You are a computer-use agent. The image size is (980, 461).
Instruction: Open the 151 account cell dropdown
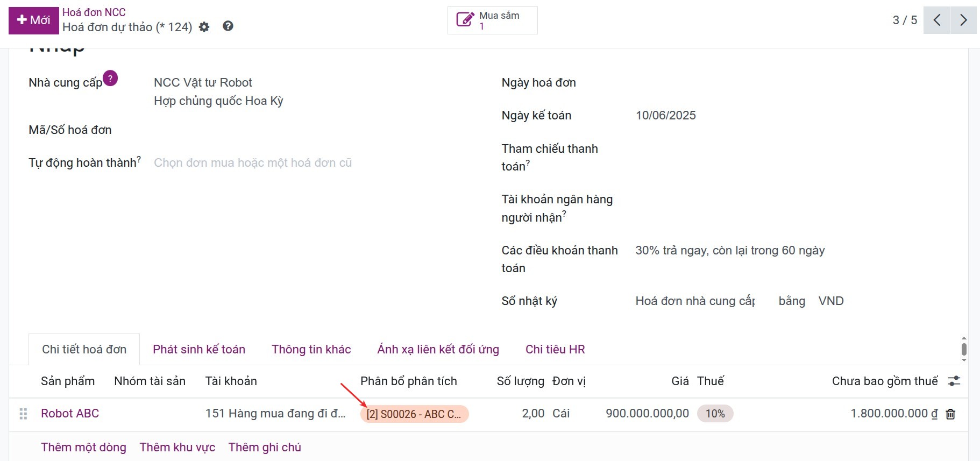(275, 413)
